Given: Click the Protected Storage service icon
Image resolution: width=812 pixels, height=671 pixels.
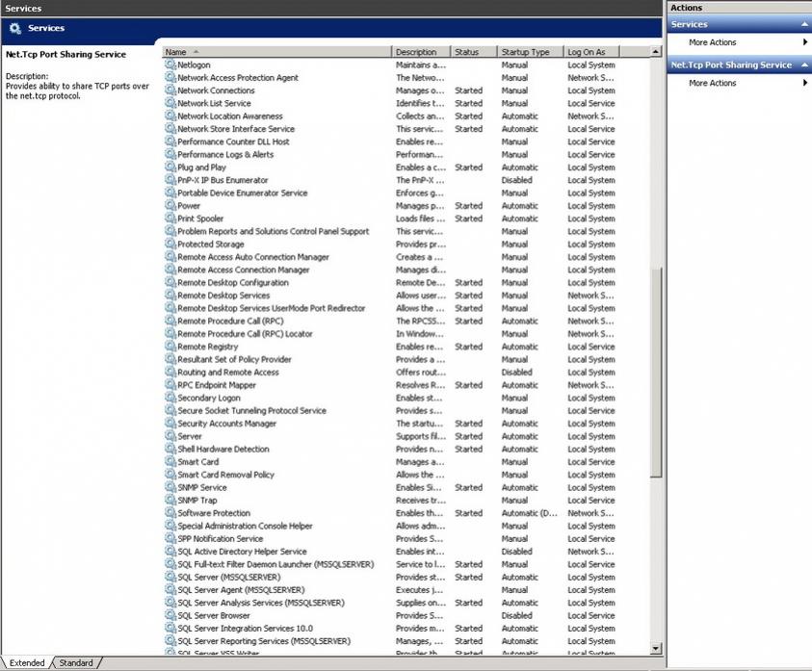Looking at the screenshot, I should point(170,244).
